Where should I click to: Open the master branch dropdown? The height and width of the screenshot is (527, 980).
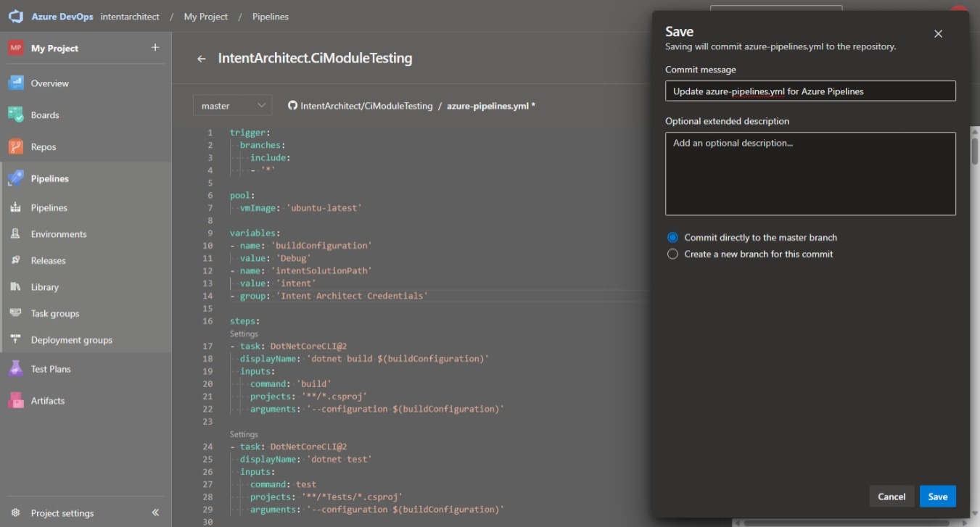[x=232, y=106]
